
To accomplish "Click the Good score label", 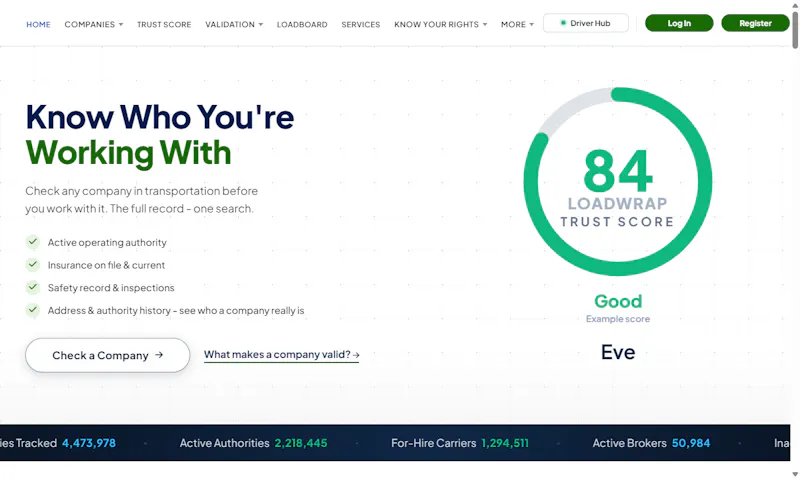I will (618, 301).
